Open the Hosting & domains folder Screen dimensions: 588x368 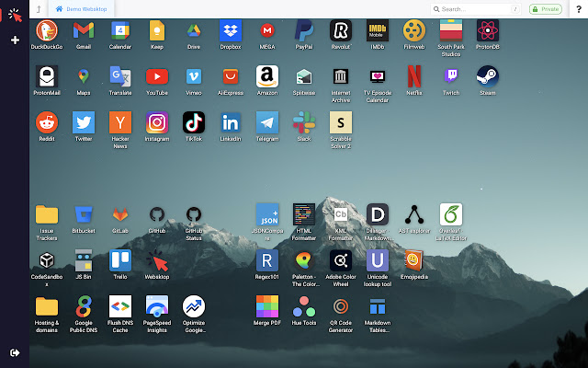[47, 306]
